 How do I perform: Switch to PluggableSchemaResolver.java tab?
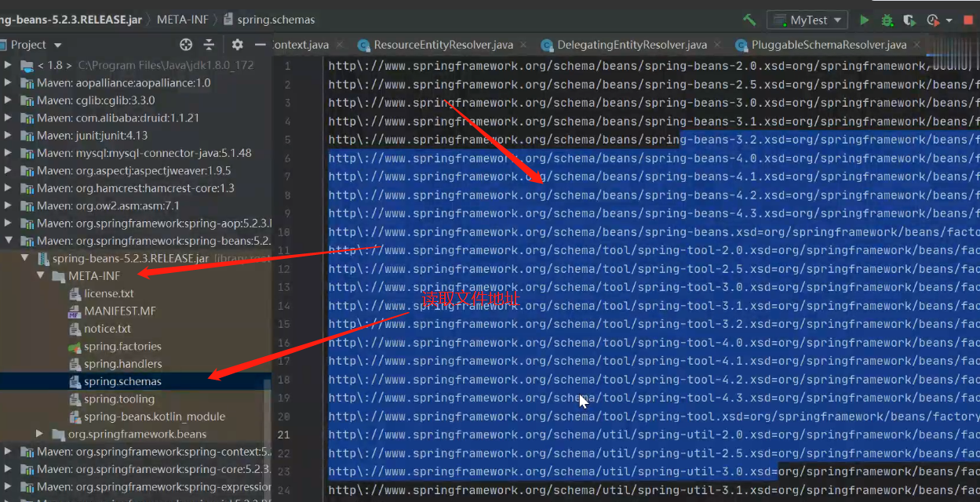coord(829,45)
